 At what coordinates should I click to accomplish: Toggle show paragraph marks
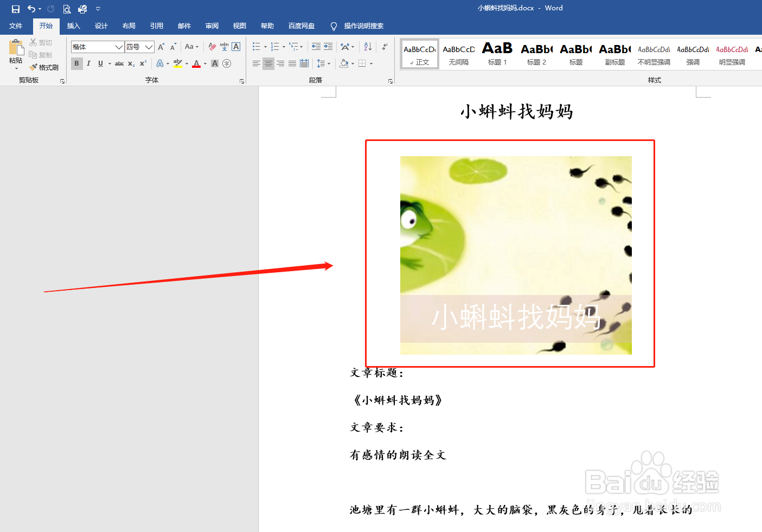tap(385, 47)
